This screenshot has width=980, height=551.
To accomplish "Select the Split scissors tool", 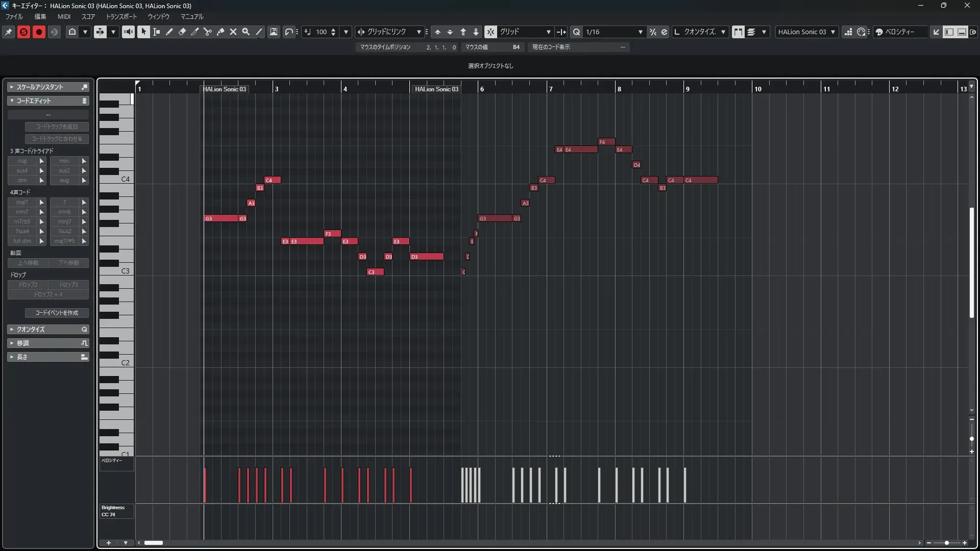I will click(x=208, y=32).
